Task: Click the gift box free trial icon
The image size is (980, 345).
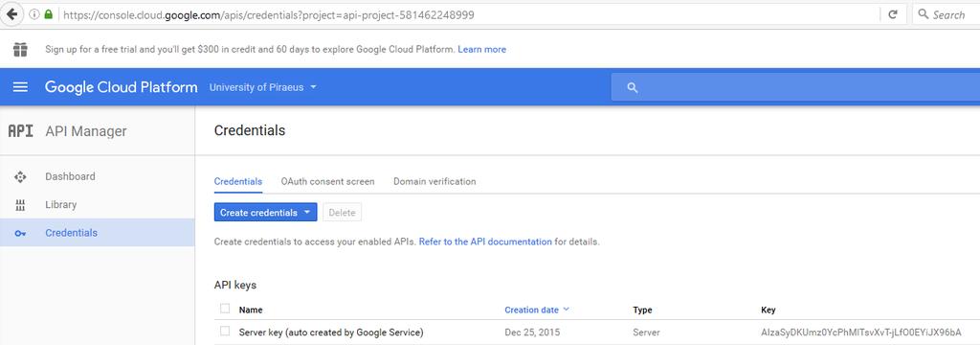Action: point(21,49)
